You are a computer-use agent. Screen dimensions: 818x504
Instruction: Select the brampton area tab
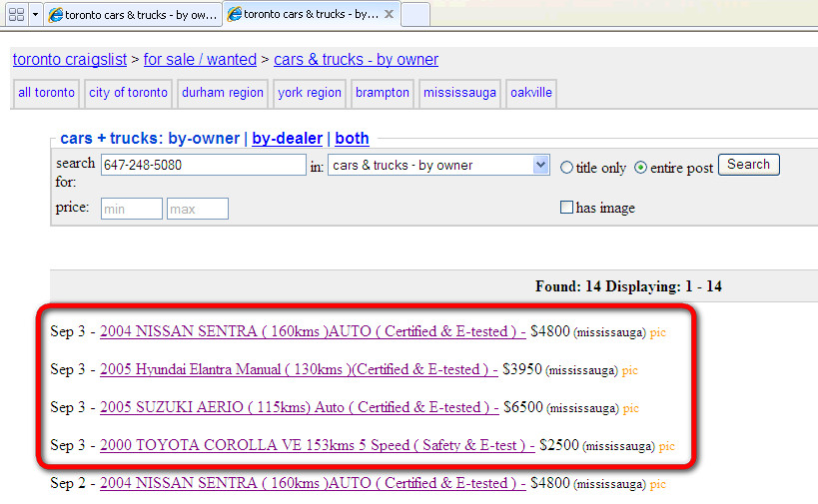click(383, 93)
